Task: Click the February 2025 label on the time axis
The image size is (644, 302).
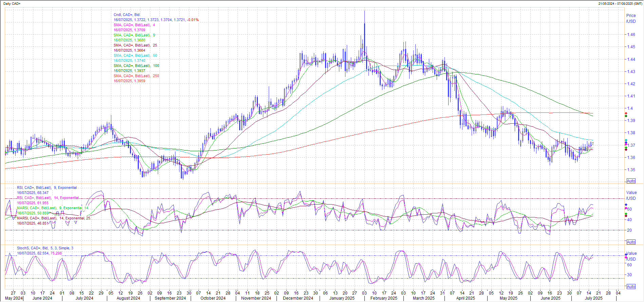Action: 384,298
